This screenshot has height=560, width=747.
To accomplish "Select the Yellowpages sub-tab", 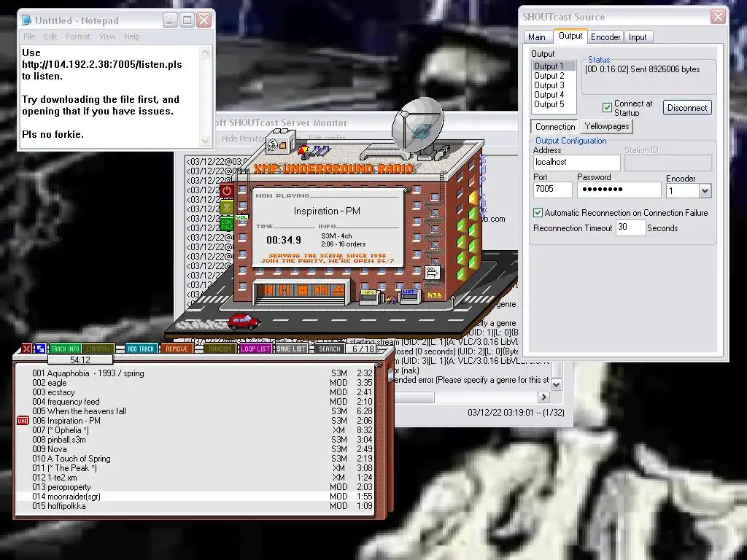I will 607,126.
